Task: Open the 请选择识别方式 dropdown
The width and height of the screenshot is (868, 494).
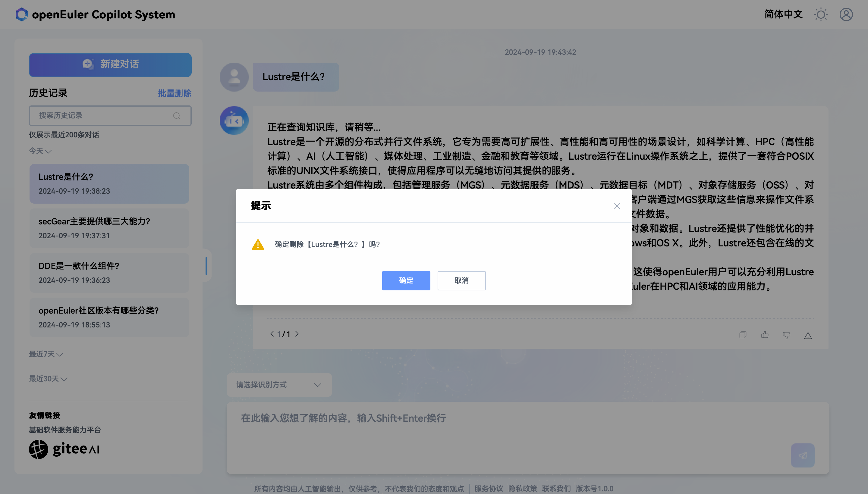Action: click(x=279, y=385)
